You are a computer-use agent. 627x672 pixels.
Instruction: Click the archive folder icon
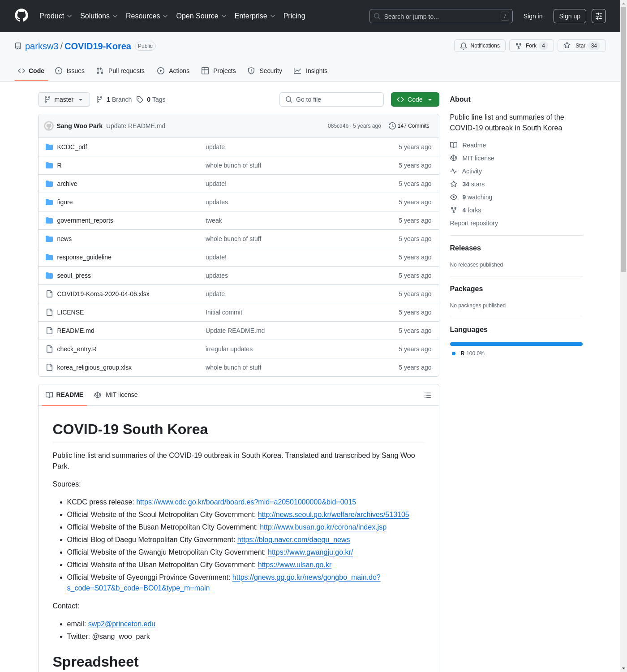click(49, 184)
